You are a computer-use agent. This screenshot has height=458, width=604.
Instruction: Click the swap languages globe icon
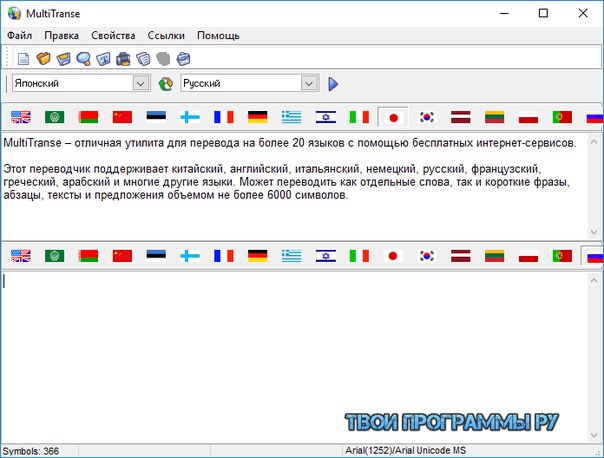(166, 84)
